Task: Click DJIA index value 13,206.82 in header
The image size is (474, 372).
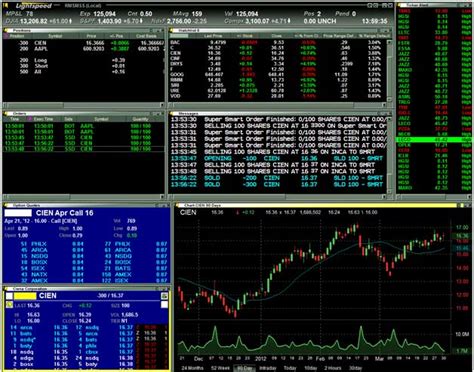Action: click(x=34, y=21)
